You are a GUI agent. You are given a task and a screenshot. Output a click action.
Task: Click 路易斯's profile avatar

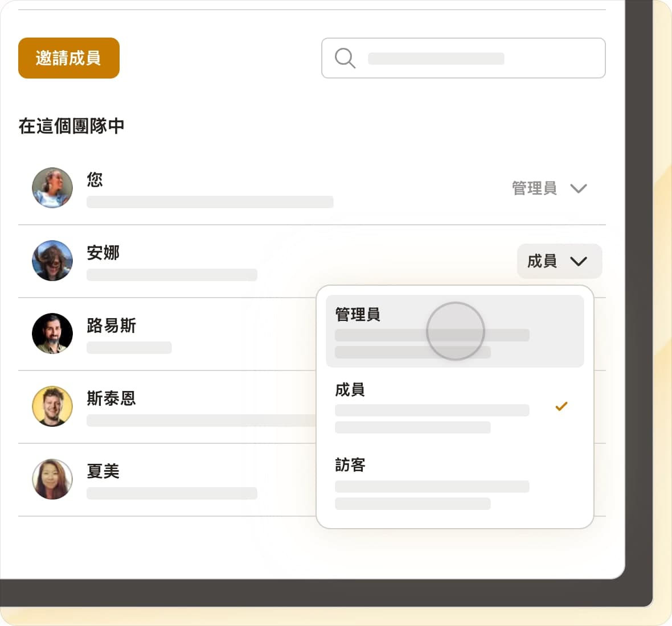(x=52, y=333)
